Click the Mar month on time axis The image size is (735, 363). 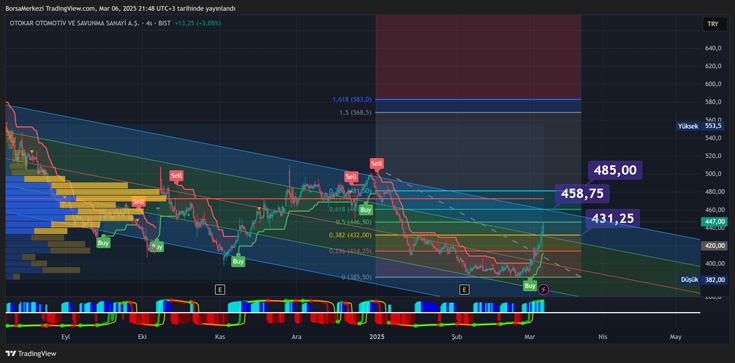pyautogui.click(x=530, y=337)
